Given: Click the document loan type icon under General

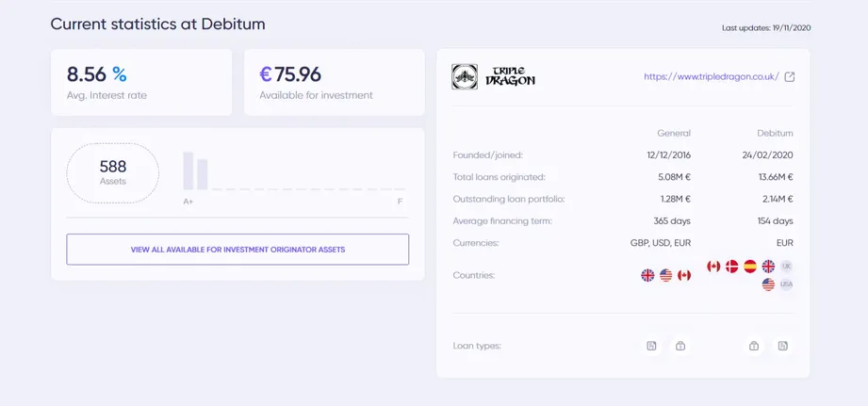Looking at the screenshot, I should pos(651,346).
